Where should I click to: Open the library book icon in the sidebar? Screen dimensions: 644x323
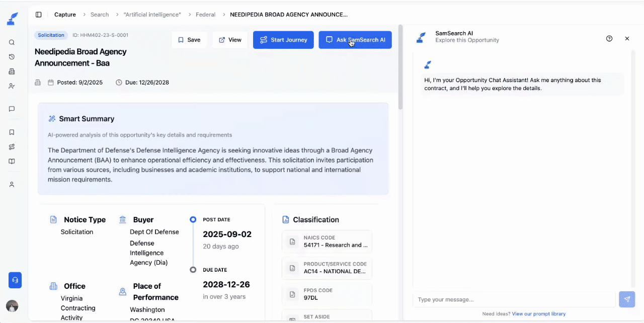pyautogui.click(x=12, y=160)
